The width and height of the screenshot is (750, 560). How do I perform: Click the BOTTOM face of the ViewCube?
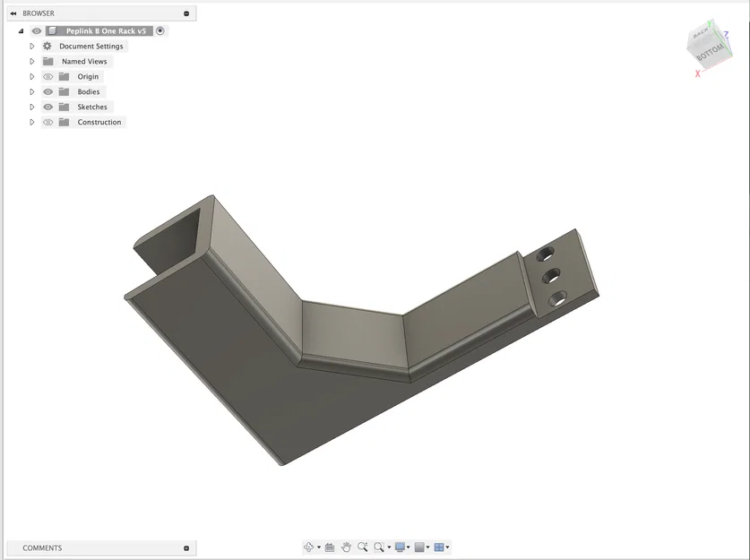(x=709, y=52)
